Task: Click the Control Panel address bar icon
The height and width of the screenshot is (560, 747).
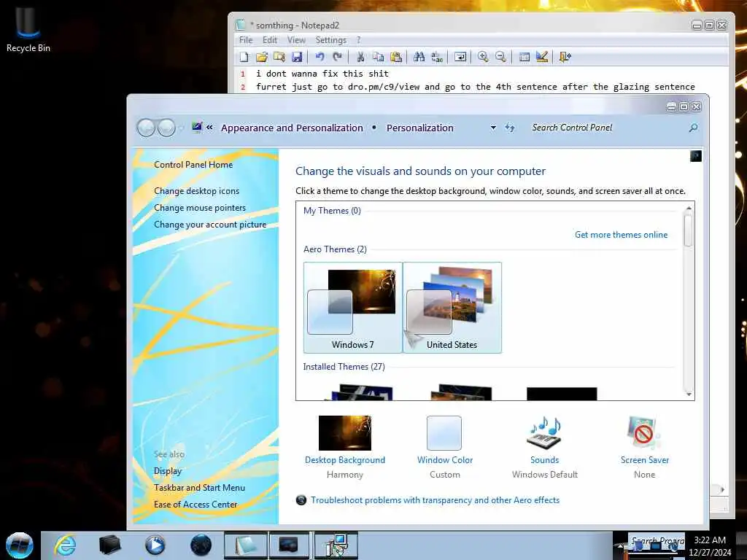Action: tap(197, 127)
